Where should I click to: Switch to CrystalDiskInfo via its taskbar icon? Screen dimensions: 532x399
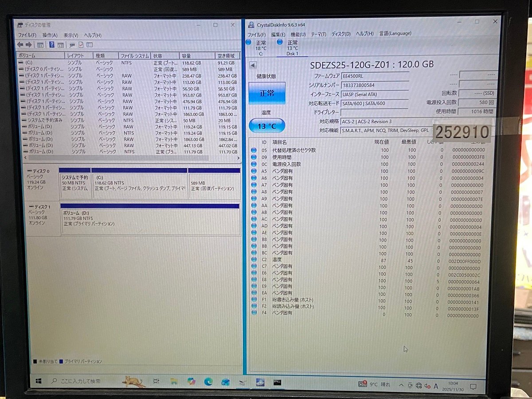[x=260, y=382]
